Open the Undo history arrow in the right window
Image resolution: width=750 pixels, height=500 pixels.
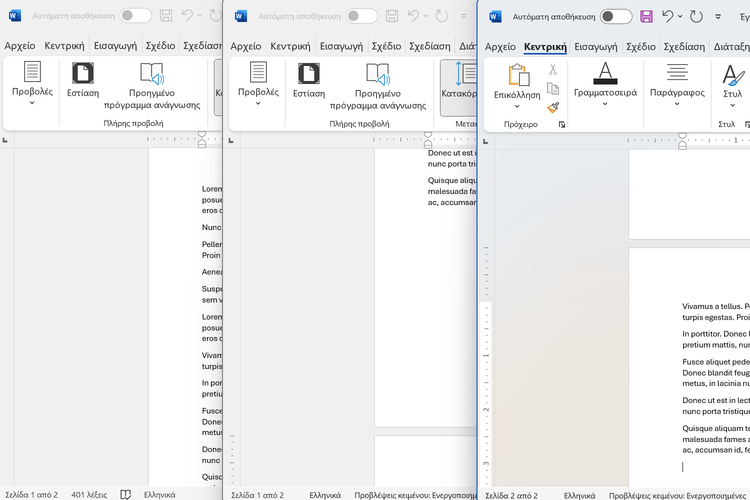(x=680, y=17)
